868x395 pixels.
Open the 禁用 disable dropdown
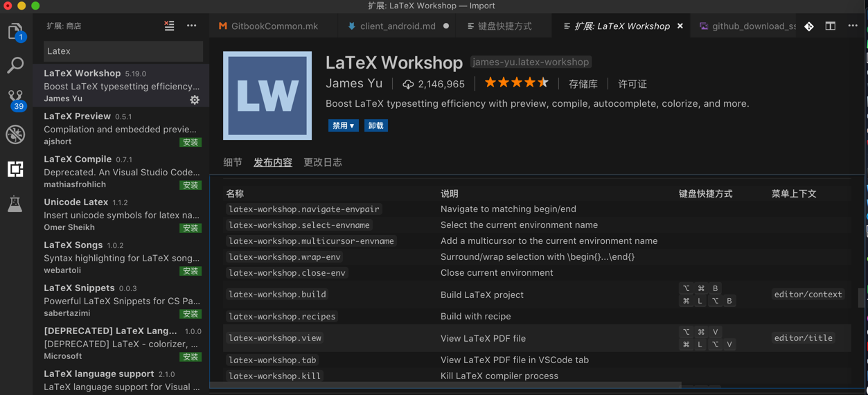[x=344, y=125]
